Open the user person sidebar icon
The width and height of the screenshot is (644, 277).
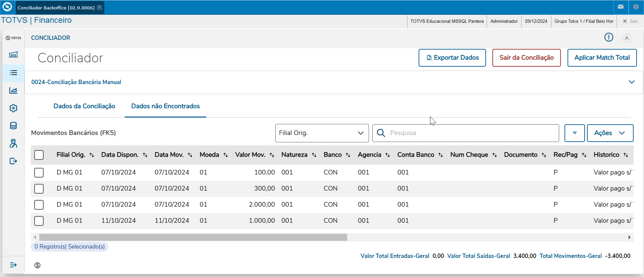coord(13,143)
